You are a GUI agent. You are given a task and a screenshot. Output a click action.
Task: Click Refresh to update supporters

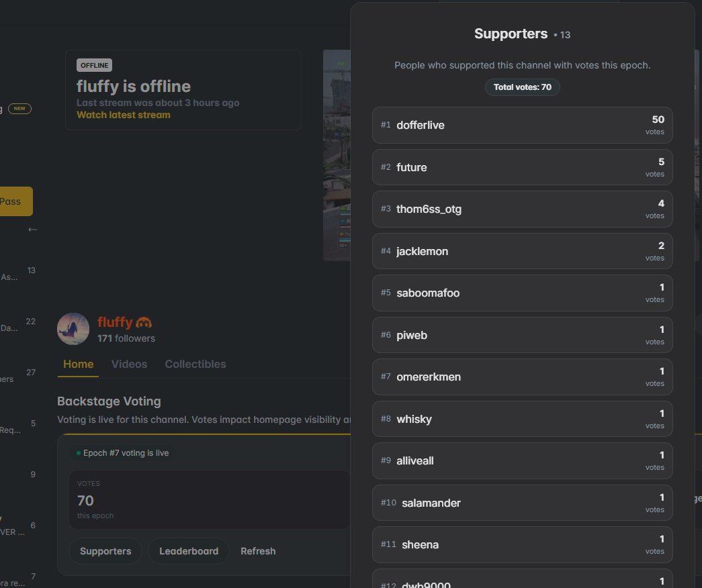pos(258,551)
